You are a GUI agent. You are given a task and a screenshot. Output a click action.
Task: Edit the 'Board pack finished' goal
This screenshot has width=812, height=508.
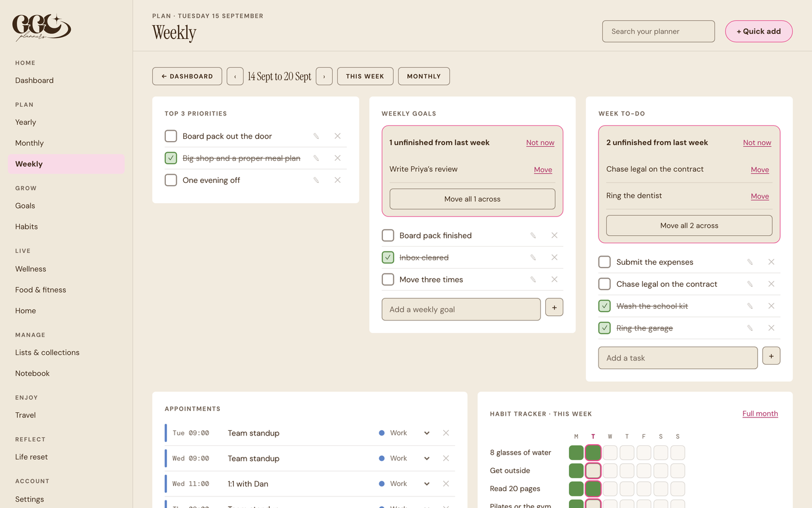pyautogui.click(x=533, y=235)
